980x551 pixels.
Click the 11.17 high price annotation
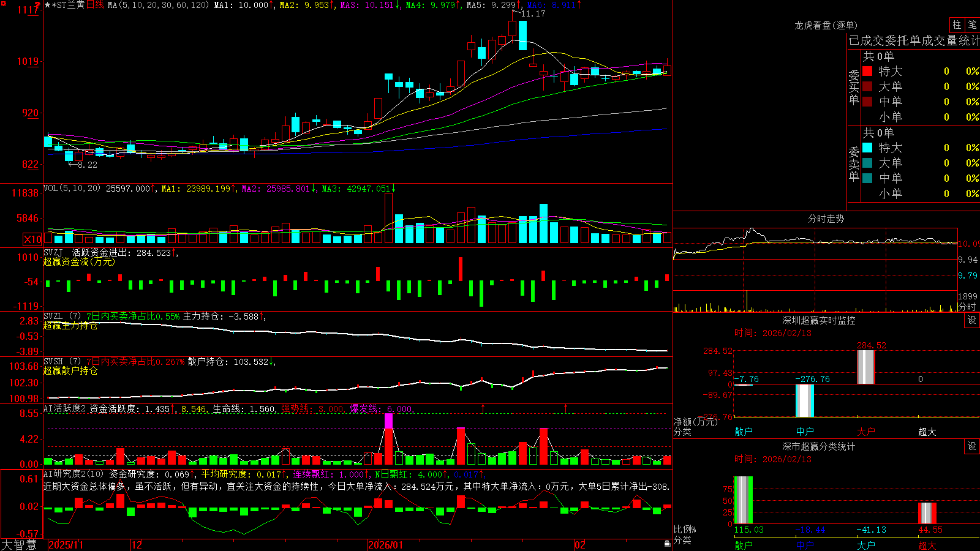click(x=533, y=13)
